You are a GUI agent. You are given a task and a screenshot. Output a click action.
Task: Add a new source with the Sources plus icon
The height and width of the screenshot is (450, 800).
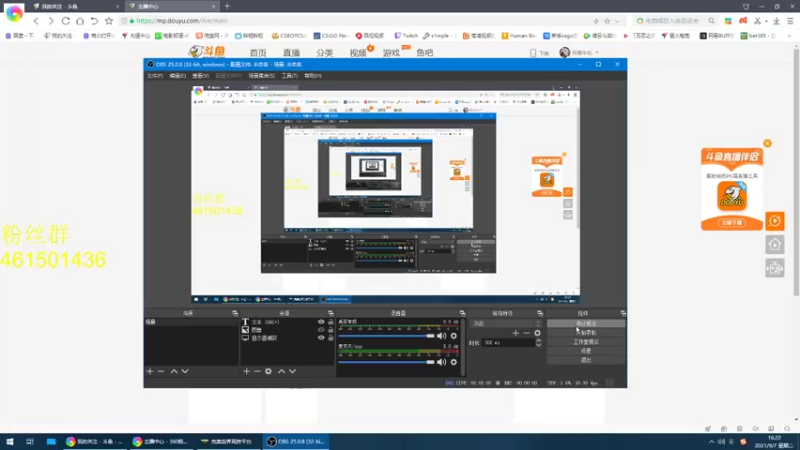pyautogui.click(x=246, y=371)
